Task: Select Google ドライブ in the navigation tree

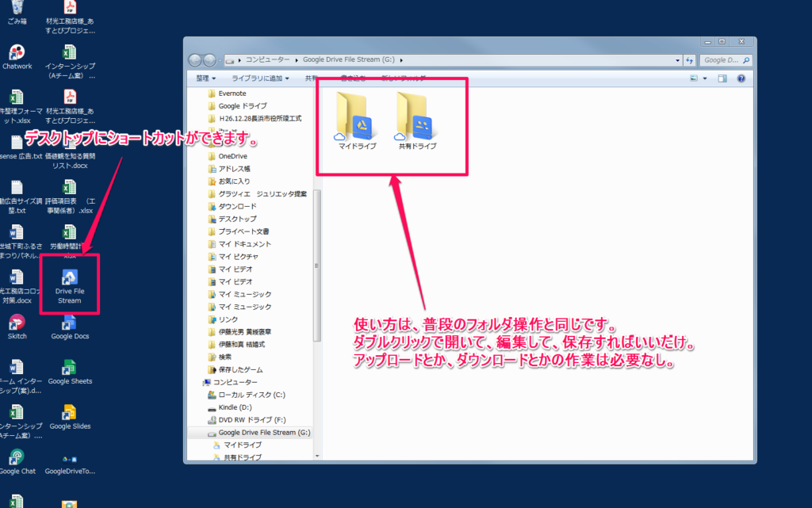Action: (x=243, y=106)
